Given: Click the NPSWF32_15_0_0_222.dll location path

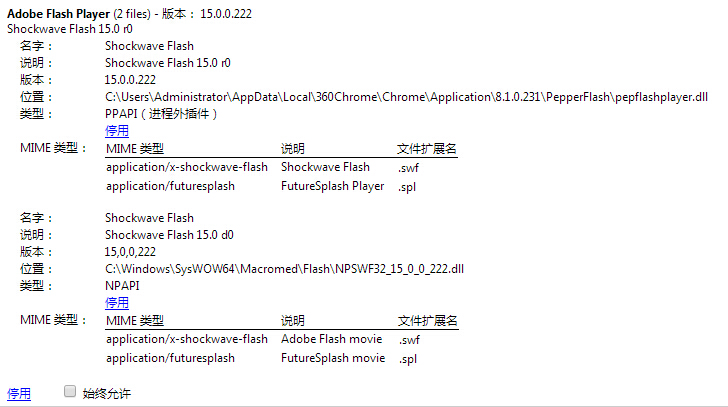Looking at the screenshot, I should tap(284, 269).
